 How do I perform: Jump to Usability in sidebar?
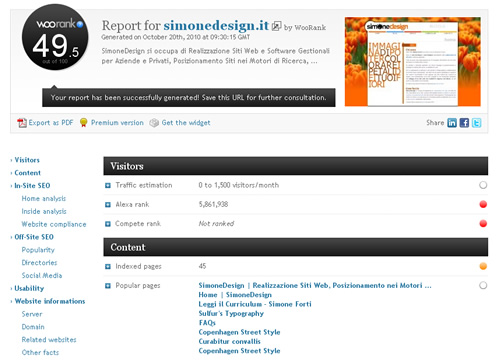coord(29,288)
